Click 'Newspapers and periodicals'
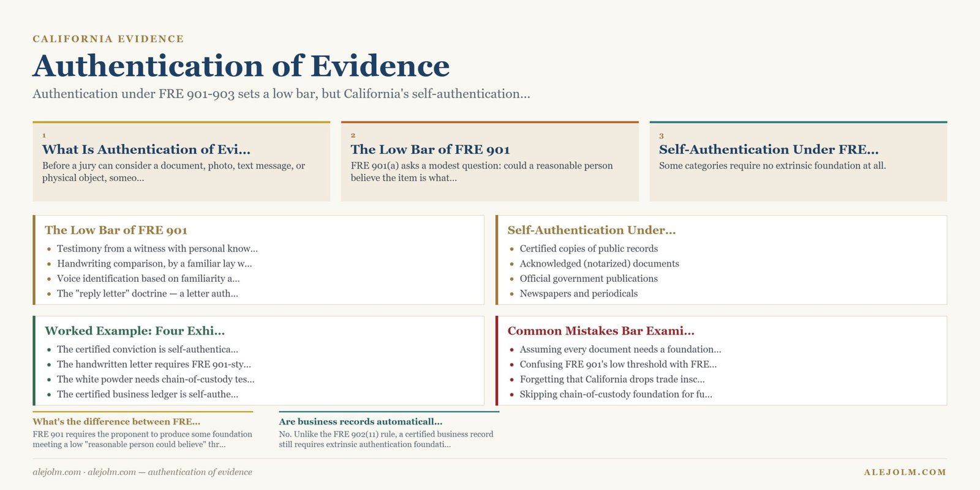This screenshot has height=490, width=980. click(x=579, y=293)
